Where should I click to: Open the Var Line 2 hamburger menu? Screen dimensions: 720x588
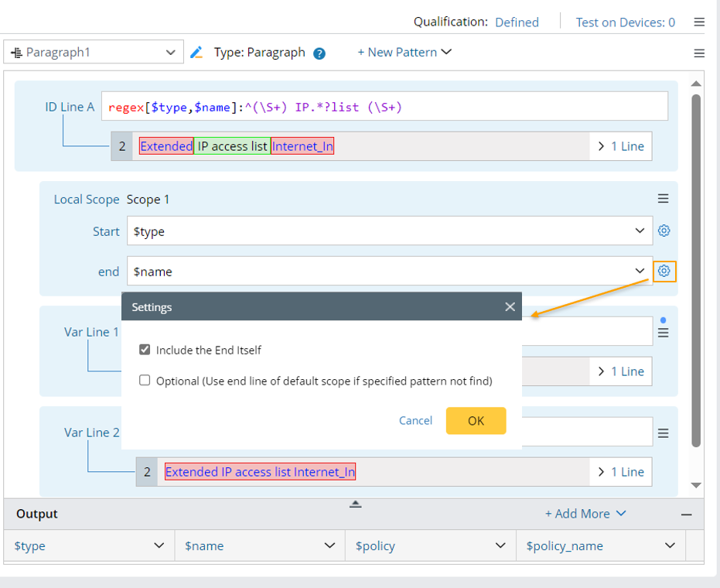click(663, 433)
